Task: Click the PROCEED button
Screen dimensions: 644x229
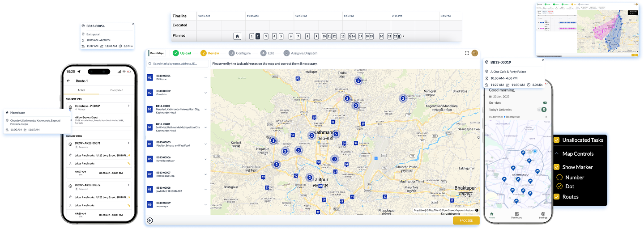Action: (466, 221)
